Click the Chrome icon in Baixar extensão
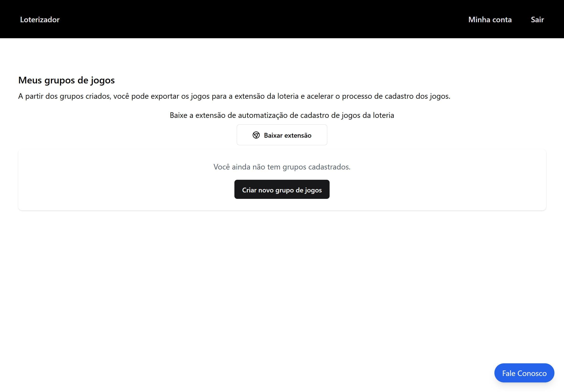Screen dimensions: 564x392 click(x=256, y=135)
